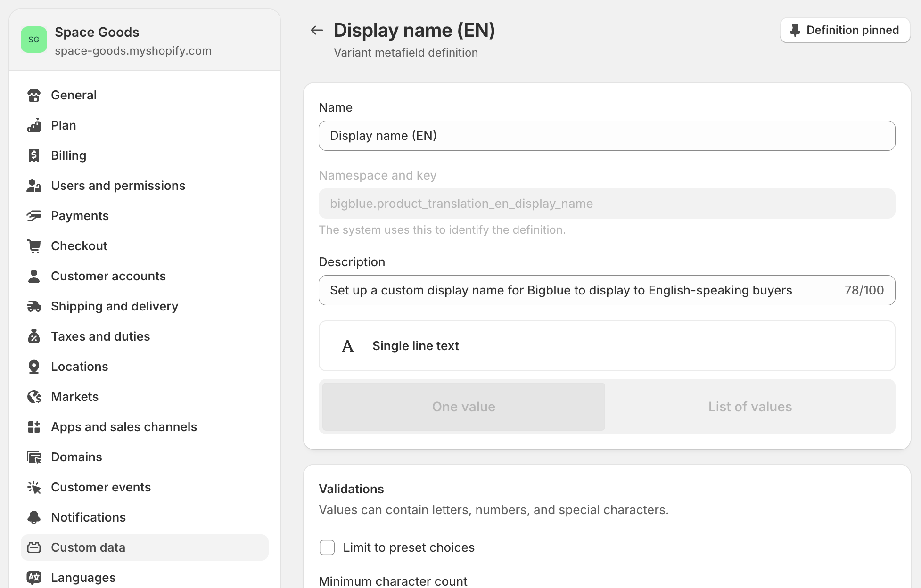Go to Domains settings

[x=145, y=457]
